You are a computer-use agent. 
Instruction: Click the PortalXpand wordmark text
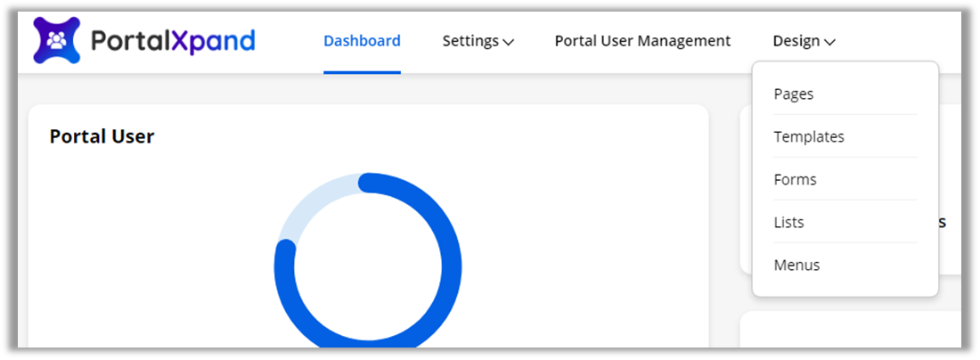coord(173,41)
